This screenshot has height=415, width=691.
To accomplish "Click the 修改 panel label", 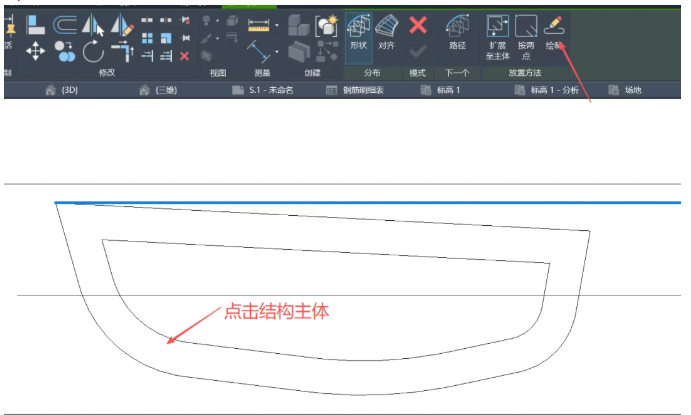I will click(107, 72).
